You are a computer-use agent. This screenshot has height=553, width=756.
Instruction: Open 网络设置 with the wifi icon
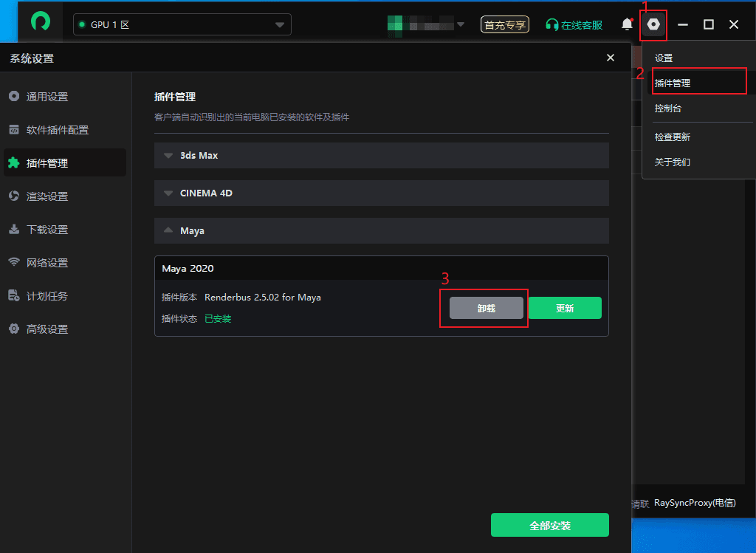pos(47,263)
